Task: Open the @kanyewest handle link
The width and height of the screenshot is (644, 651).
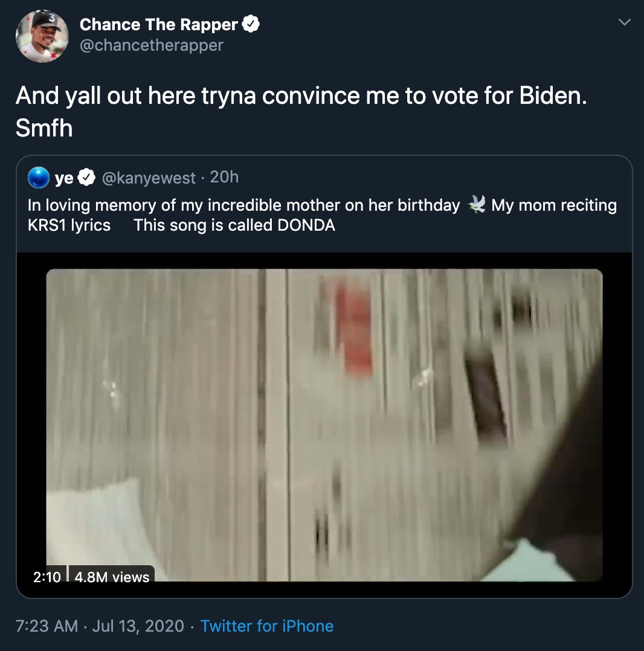Action: pyautogui.click(x=148, y=178)
